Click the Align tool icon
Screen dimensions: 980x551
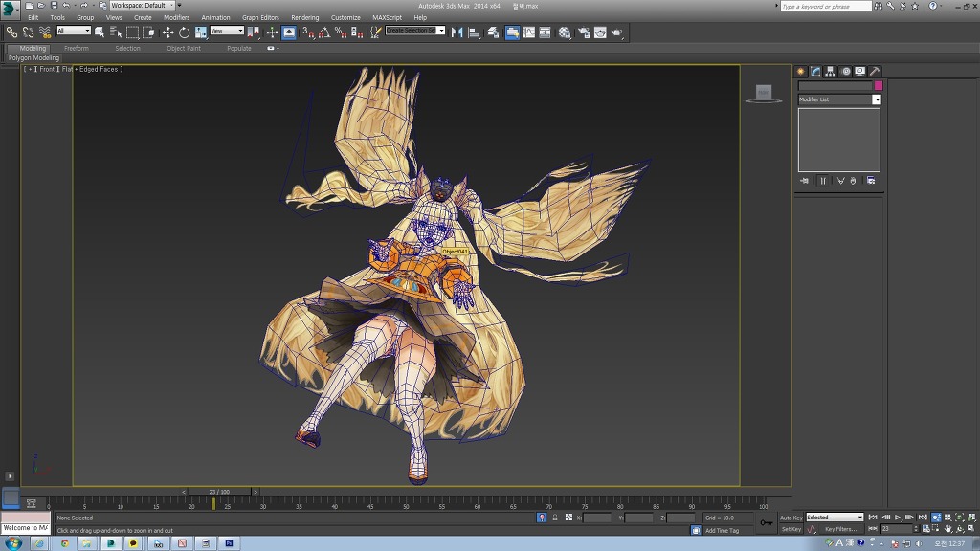474,32
